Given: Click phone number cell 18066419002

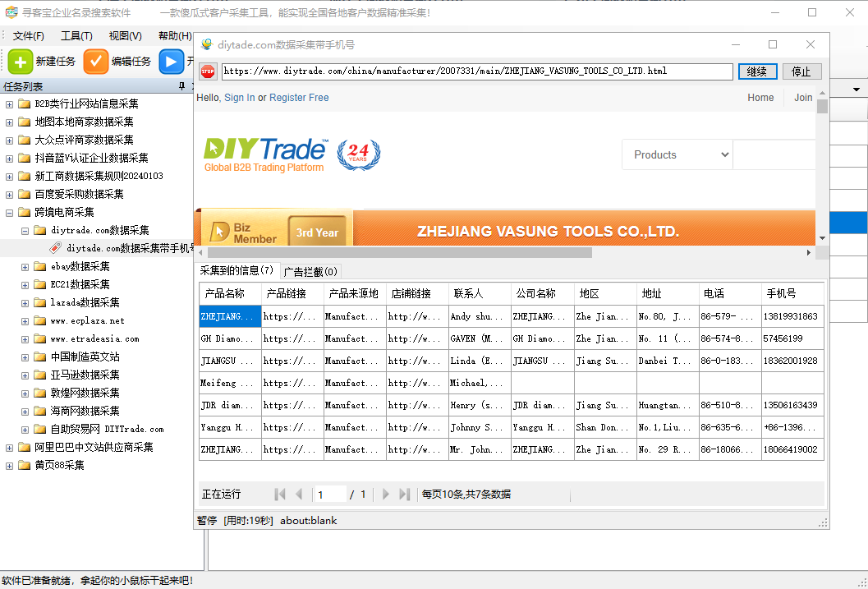Looking at the screenshot, I should point(792,449).
